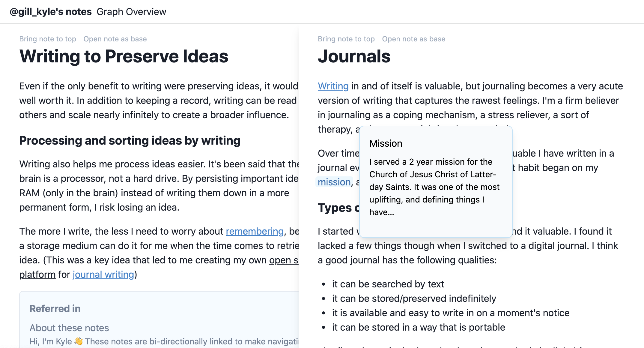
Task: Follow the "remembering" link
Action: pos(255,231)
